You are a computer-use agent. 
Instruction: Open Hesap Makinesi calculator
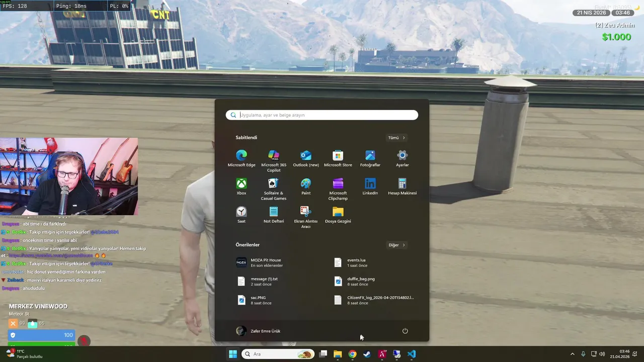[403, 187]
